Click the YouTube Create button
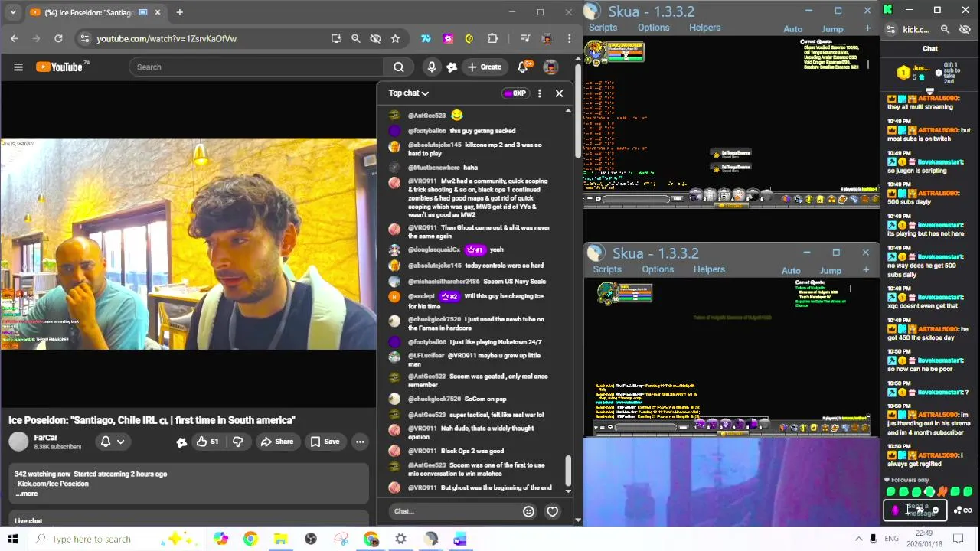980x551 pixels. click(485, 67)
